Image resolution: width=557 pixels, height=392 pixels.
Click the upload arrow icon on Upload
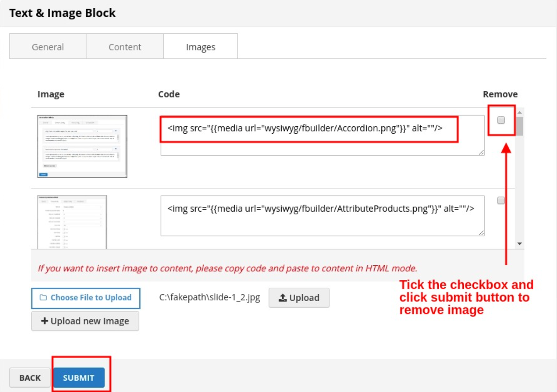283,298
